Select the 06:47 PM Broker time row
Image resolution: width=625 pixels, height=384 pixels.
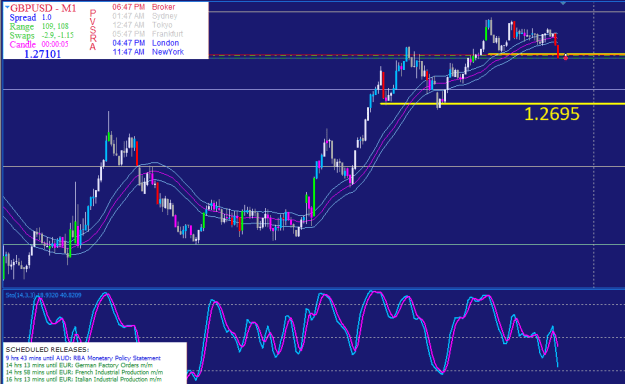click(x=143, y=7)
